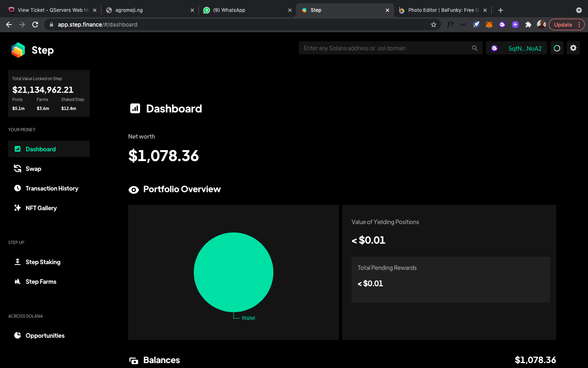This screenshot has width=588, height=368.
Task: Click the browser forward arrow
Action: pos(22,25)
